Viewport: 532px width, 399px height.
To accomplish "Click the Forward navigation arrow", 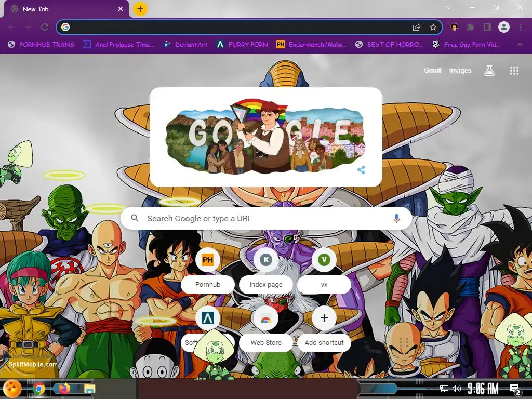I will coord(28,27).
